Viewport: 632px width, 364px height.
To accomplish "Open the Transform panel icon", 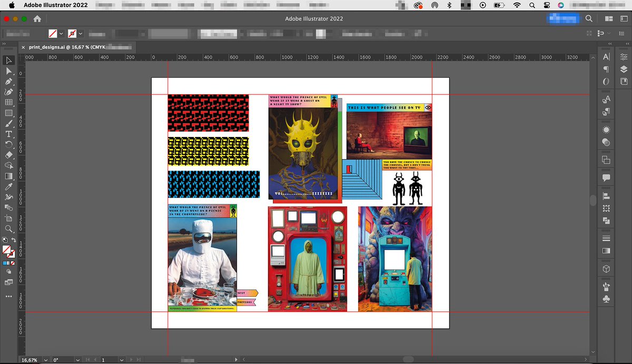I will 606,208.
